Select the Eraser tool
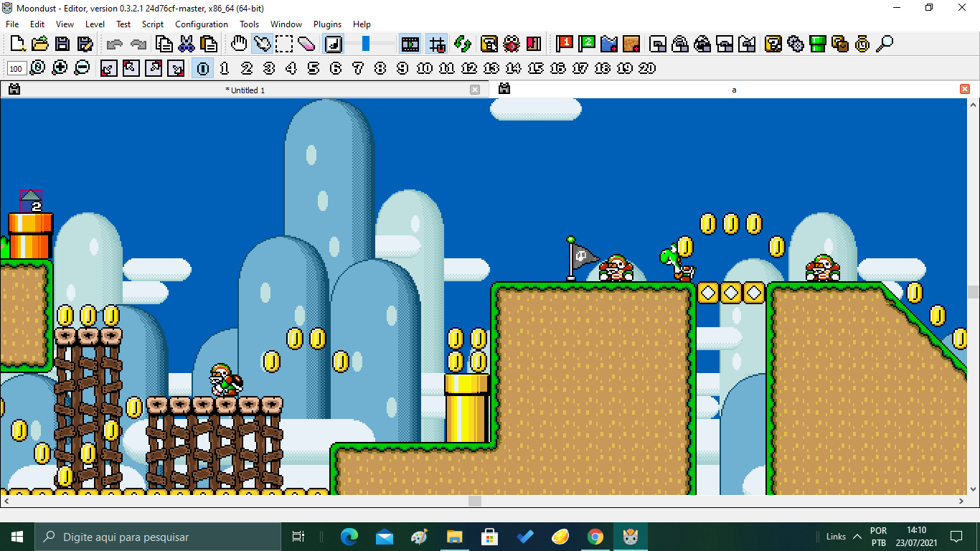 tap(306, 44)
